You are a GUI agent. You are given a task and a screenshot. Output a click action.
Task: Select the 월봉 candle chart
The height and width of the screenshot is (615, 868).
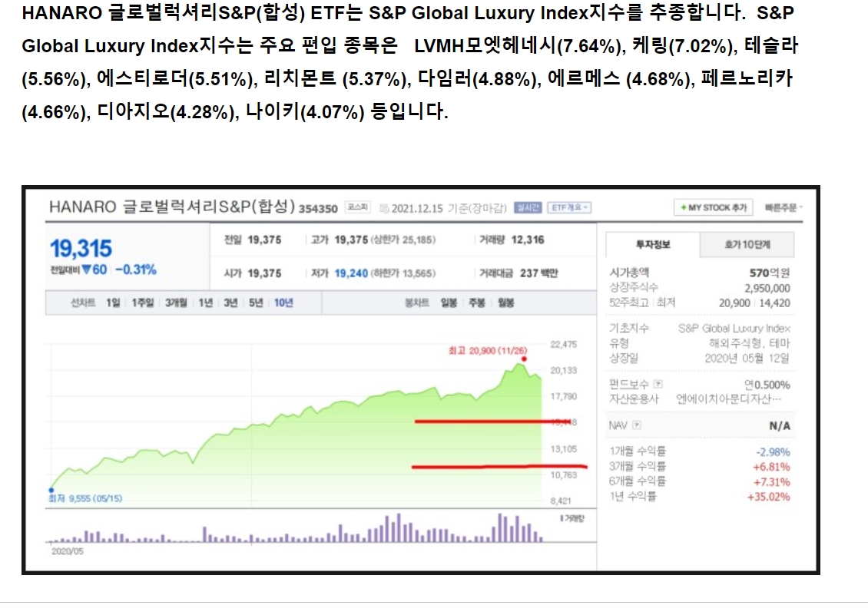click(x=505, y=303)
